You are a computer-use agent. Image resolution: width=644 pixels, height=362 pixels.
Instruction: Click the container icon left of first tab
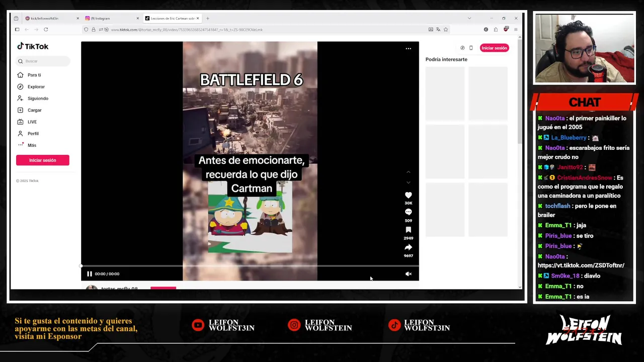[16, 19]
